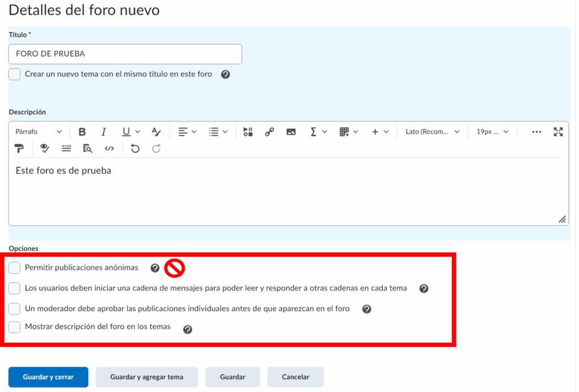Enable Permitir publicaciones anónimas checkbox
Screen dimensions: 579x392
[15, 268]
